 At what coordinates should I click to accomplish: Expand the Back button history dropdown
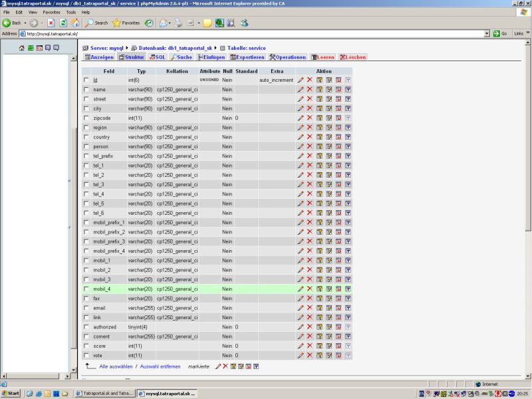[25, 23]
